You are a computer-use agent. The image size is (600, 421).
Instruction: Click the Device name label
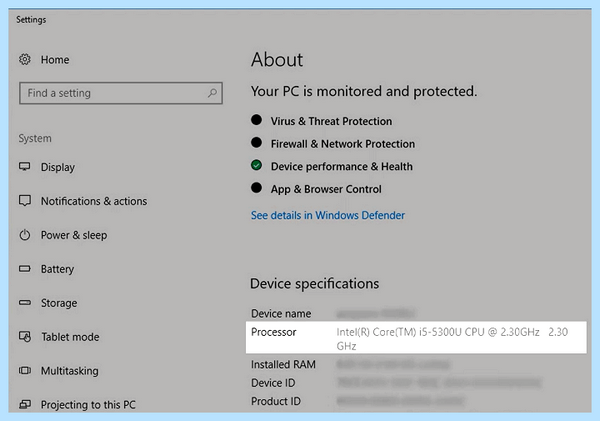pyautogui.click(x=281, y=313)
